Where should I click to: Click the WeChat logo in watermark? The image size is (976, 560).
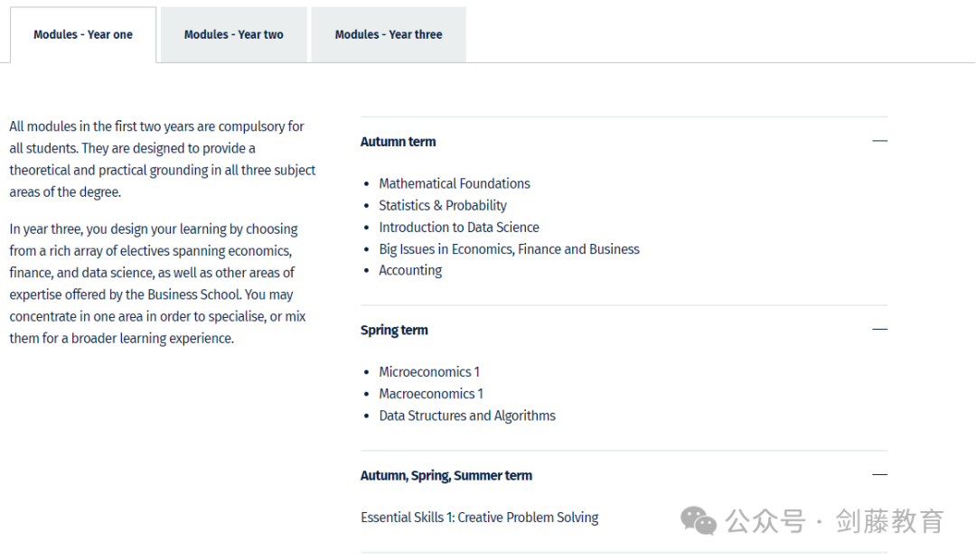click(699, 521)
